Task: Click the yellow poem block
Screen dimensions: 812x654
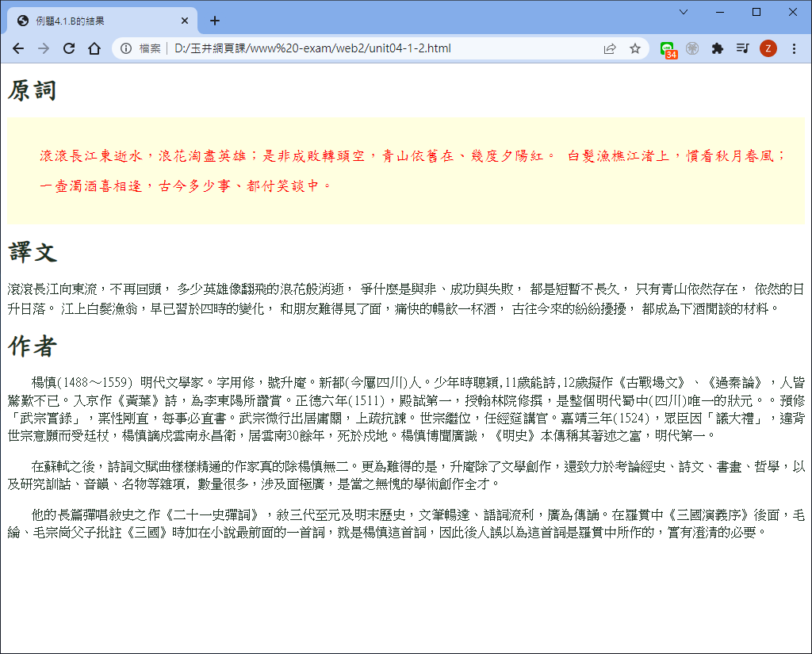Action: [x=406, y=170]
